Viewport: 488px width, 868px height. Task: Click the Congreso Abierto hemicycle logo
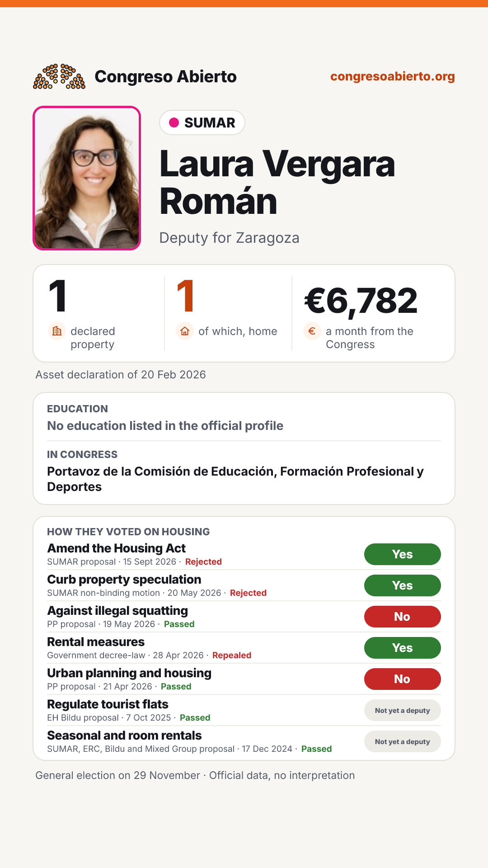[59, 76]
